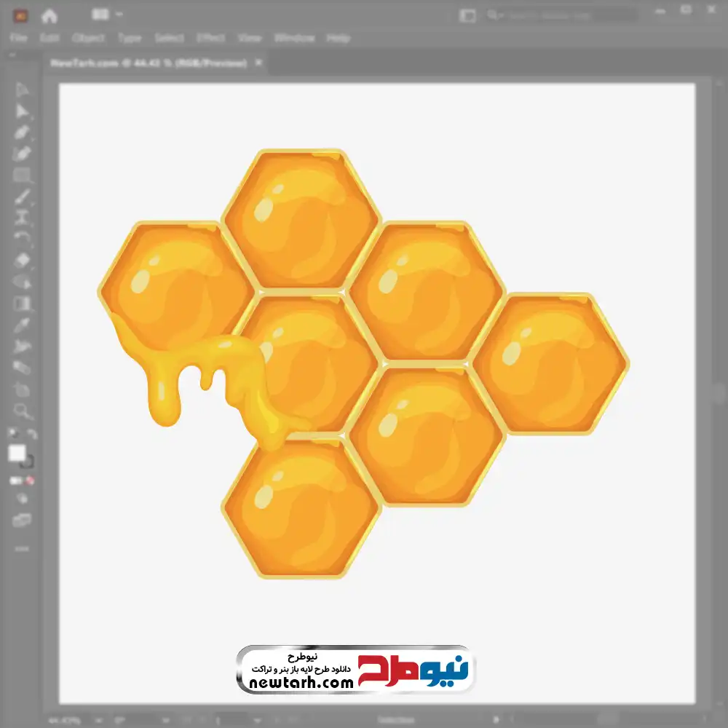Click the Home icon in top bar
Image resolution: width=728 pixels, height=728 pixels.
49,15
